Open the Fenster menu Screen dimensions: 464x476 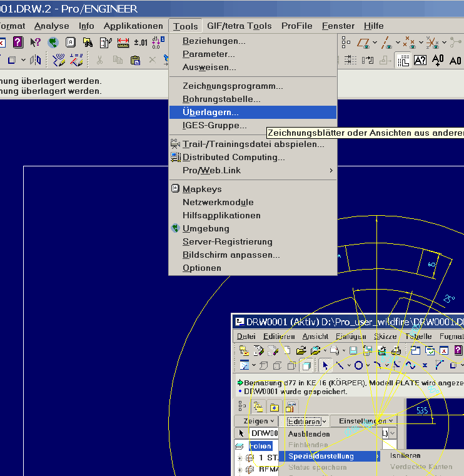coord(338,26)
